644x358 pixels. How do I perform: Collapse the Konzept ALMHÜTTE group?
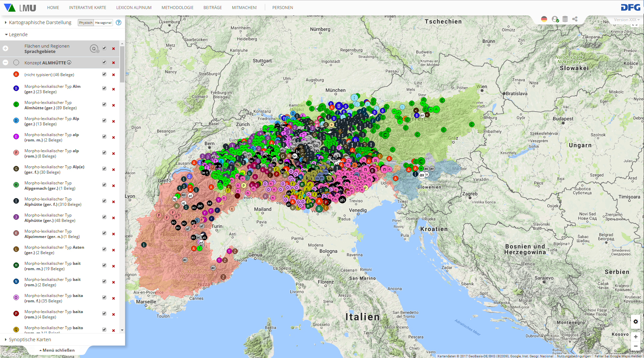tap(5, 62)
